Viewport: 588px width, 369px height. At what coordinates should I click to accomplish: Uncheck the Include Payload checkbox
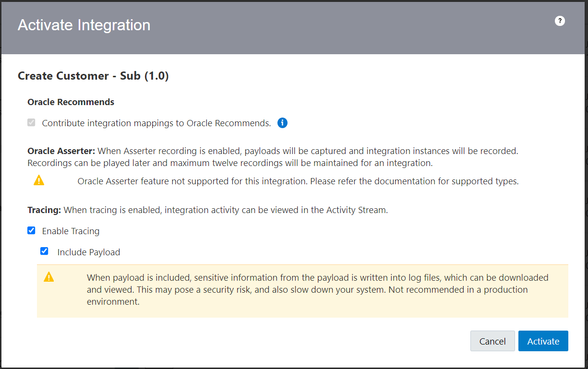44,251
